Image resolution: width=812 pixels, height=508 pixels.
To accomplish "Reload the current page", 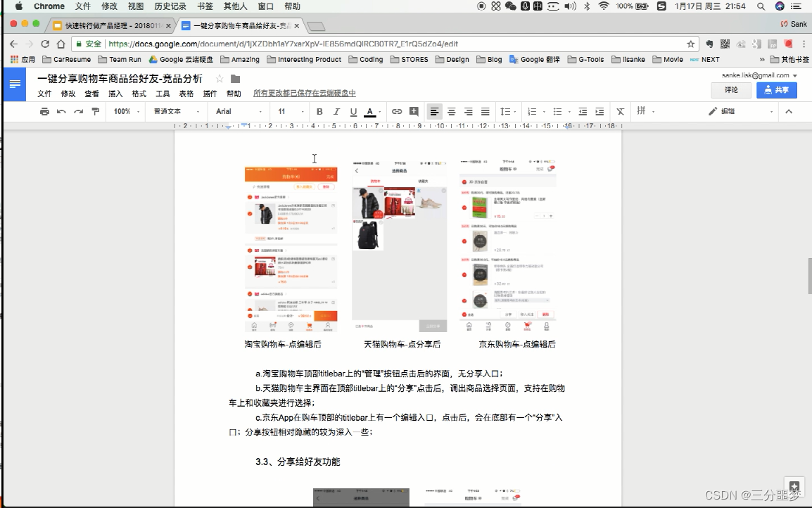I will pos(46,44).
